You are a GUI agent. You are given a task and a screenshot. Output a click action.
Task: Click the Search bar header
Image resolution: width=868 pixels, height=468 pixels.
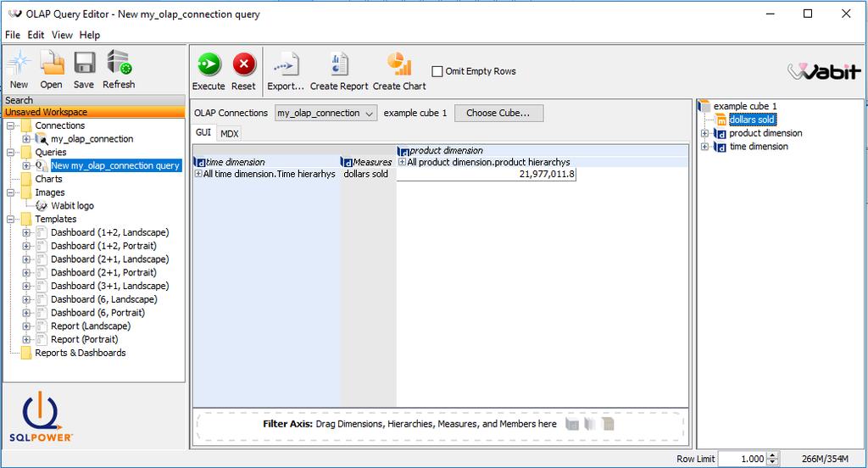(x=94, y=100)
